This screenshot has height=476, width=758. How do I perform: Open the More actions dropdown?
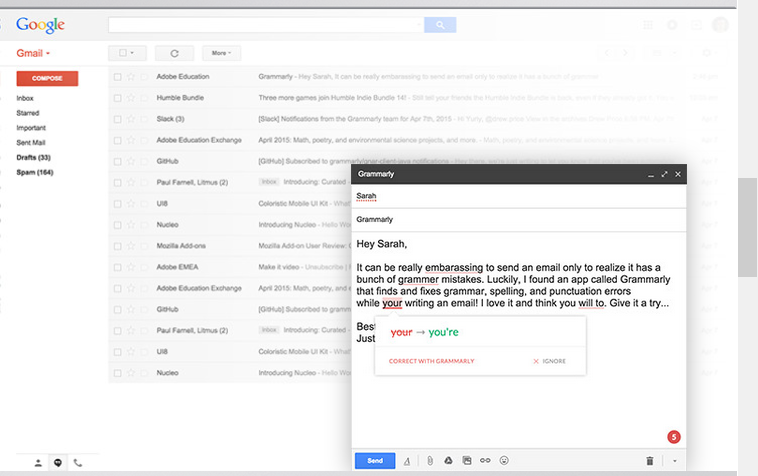coord(221,53)
